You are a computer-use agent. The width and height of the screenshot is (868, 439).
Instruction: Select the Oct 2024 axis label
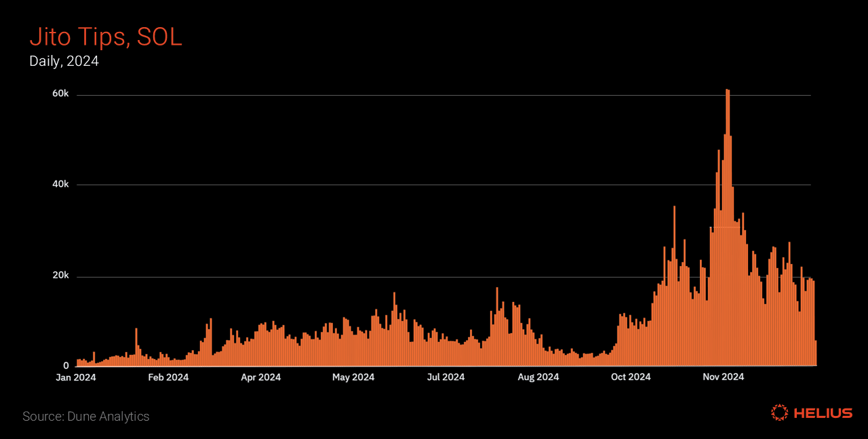point(631,377)
